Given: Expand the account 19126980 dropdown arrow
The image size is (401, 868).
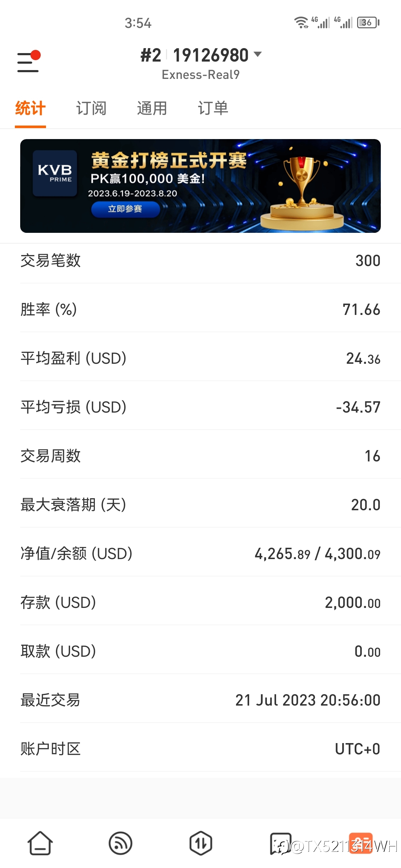Looking at the screenshot, I should coord(258,54).
